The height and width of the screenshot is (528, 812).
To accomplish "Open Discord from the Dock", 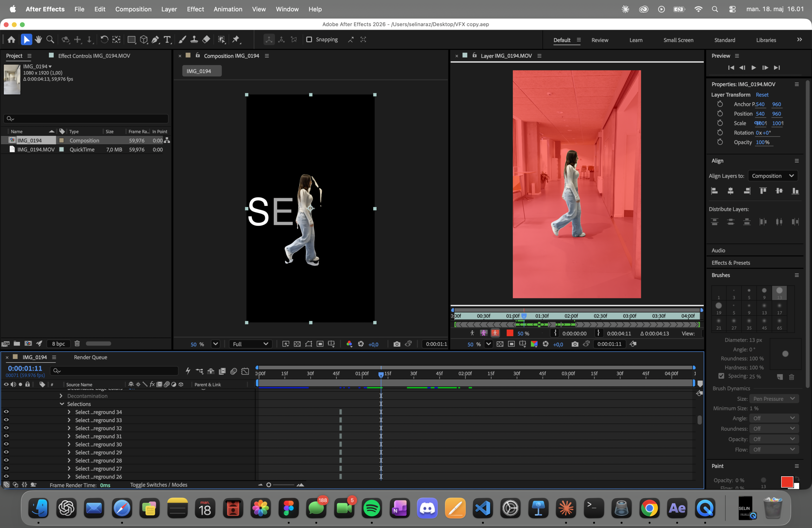I will [427, 508].
